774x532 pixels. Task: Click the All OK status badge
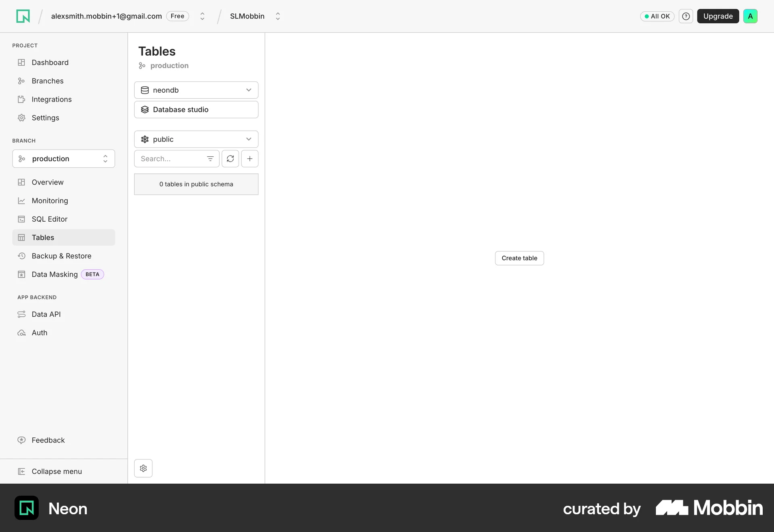coord(657,16)
